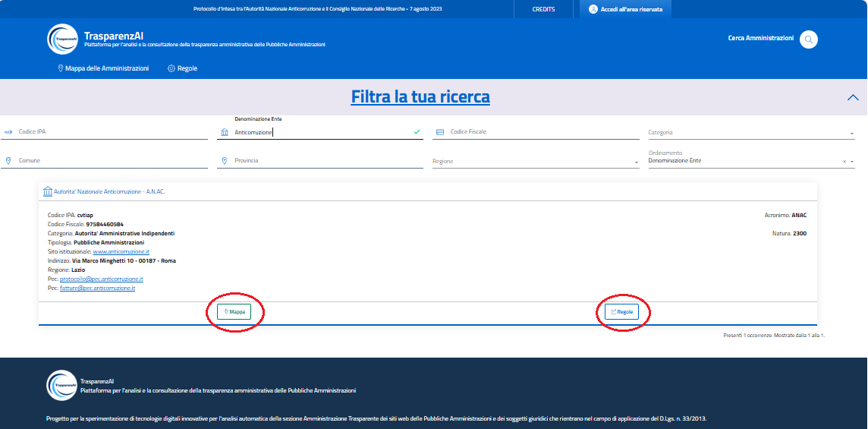Screen dimensions: 868x429
Task: Click the Regione Lazio text
Action: [x=67, y=270]
